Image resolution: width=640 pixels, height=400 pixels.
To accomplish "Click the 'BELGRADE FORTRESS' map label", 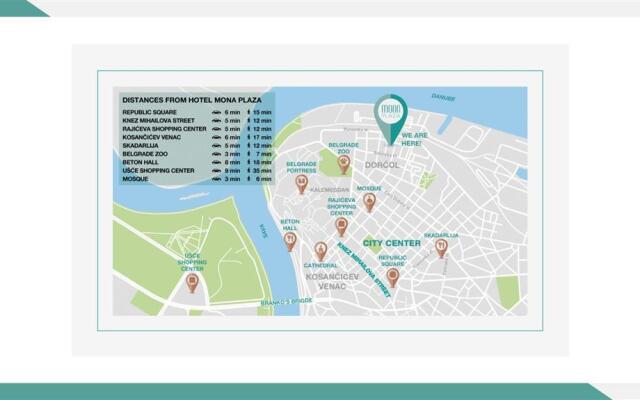I will click(301, 167).
